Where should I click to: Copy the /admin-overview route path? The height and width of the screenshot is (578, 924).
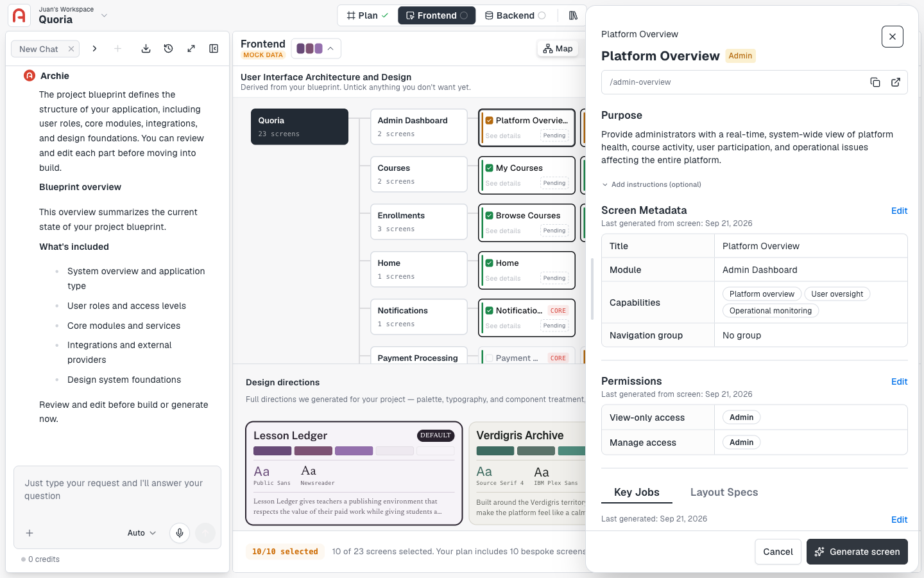click(x=875, y=82)
